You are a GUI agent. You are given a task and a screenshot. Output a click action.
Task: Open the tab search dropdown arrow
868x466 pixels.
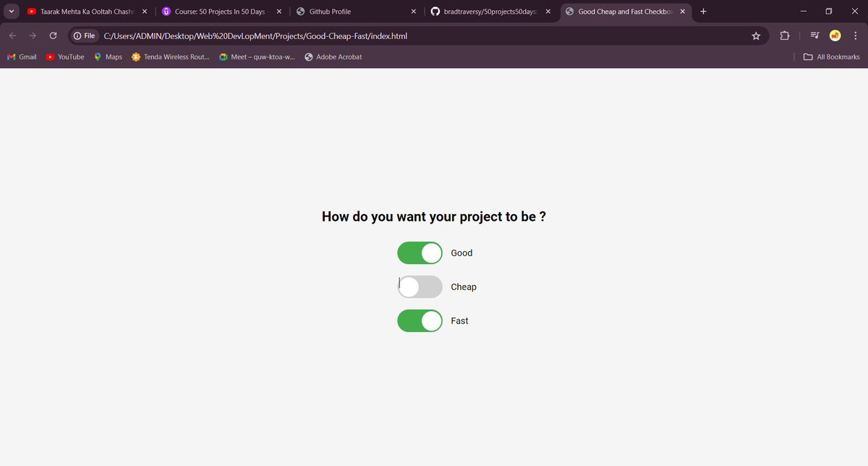coord(11,12)
